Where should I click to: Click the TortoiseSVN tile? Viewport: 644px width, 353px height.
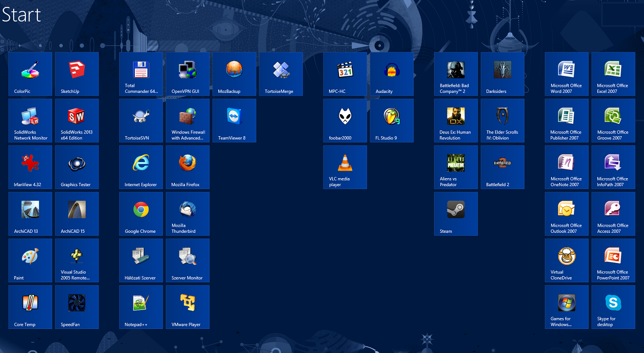141,121
